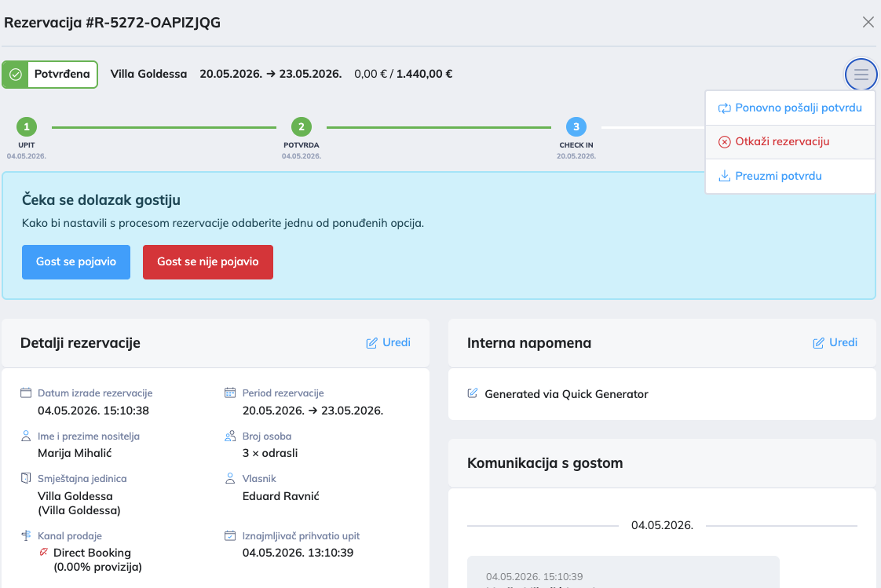Viewport: 881px width, 588px height.
Task: Select Preuzmi potvrdu menu option
Action: click(x=790, y=176)
